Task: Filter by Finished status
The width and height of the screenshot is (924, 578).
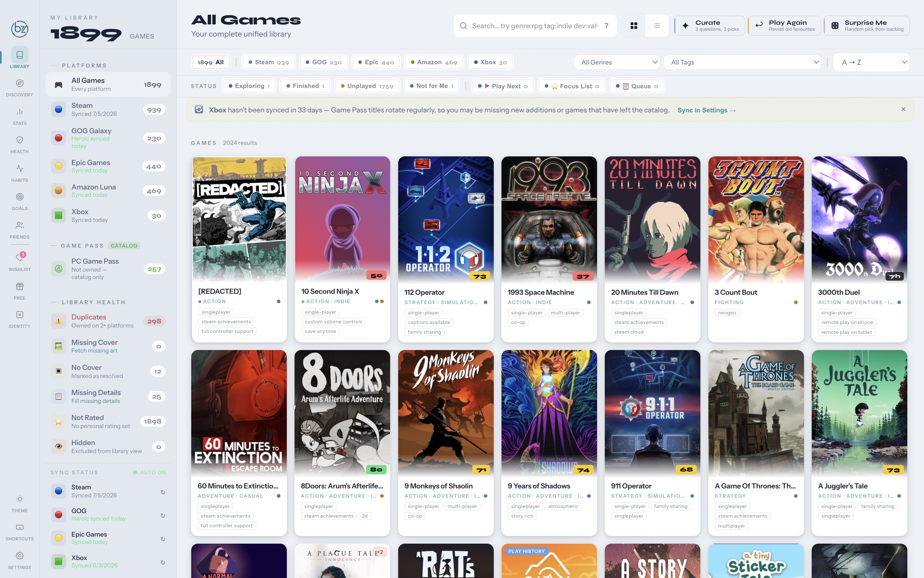Action: click(305, 86)
